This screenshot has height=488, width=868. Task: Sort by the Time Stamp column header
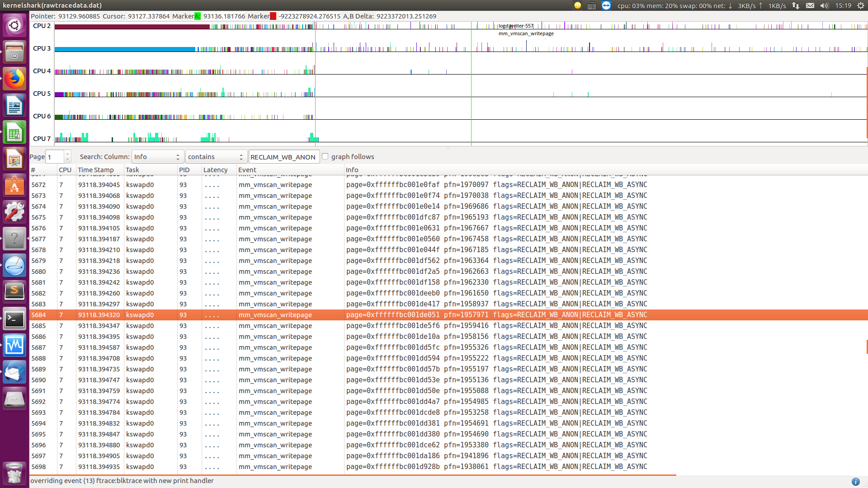96,170
